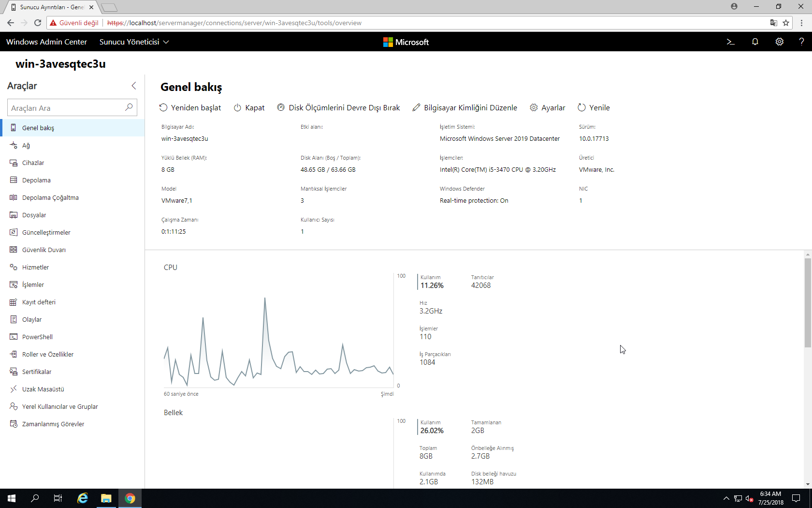Click the address bar URL

coord(234,23)
